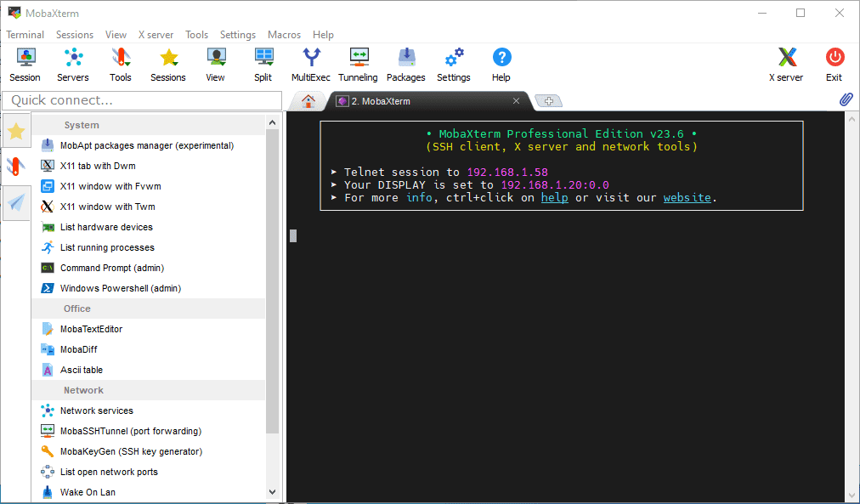Select the paper plane macros sidebar tab

tap(16, 203)
